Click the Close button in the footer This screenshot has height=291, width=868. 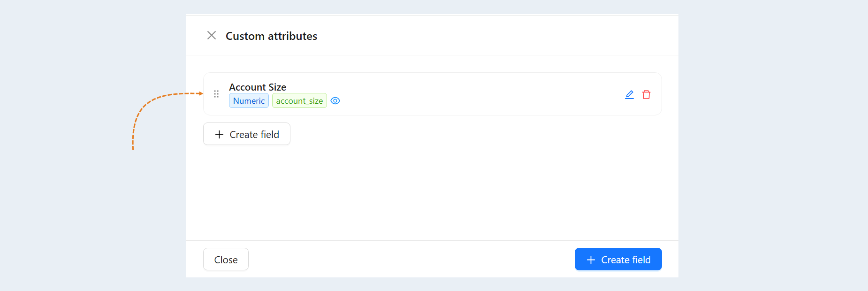coord(226,259)
